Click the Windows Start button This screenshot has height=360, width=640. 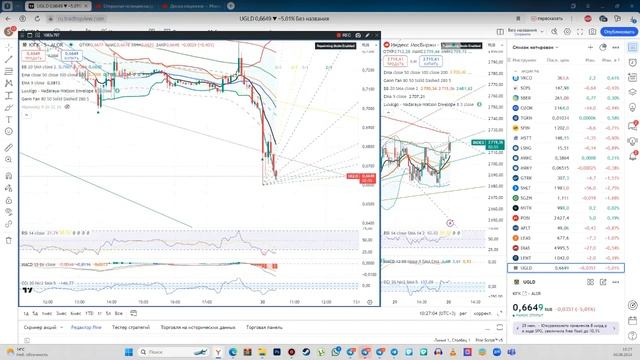129,352
